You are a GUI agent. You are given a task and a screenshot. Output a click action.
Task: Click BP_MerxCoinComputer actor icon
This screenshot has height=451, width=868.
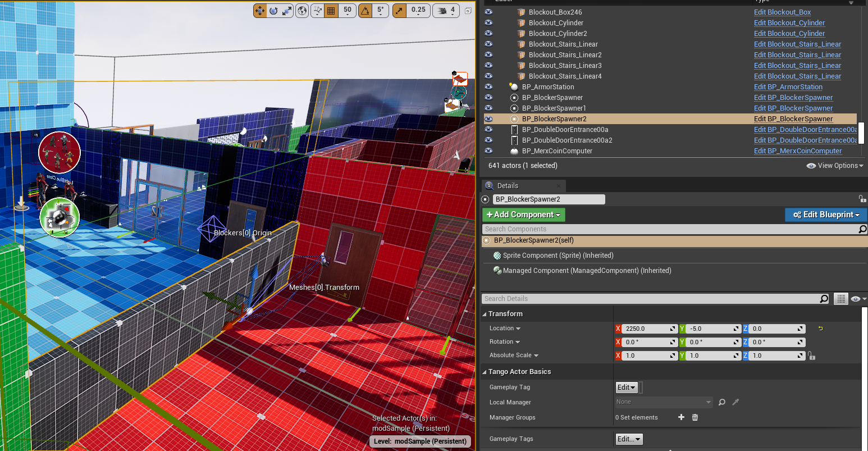(514, 151)
